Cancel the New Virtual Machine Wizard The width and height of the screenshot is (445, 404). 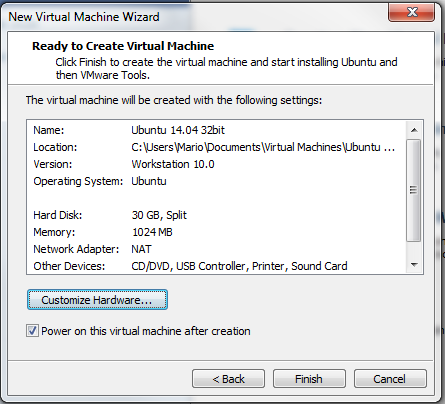pyautogui.click(x=390, y=379)
